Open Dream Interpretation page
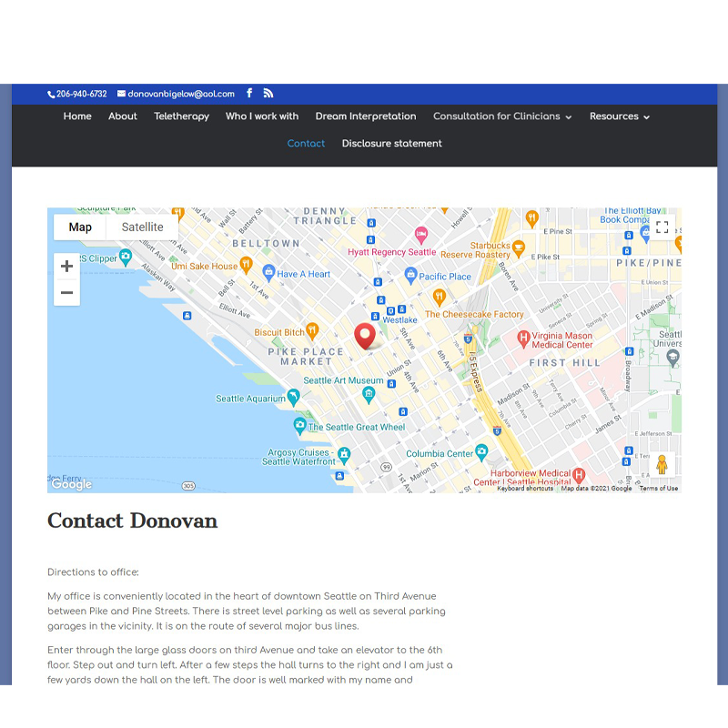Viewport: 728px width, 728px height. tap(366, 116)
